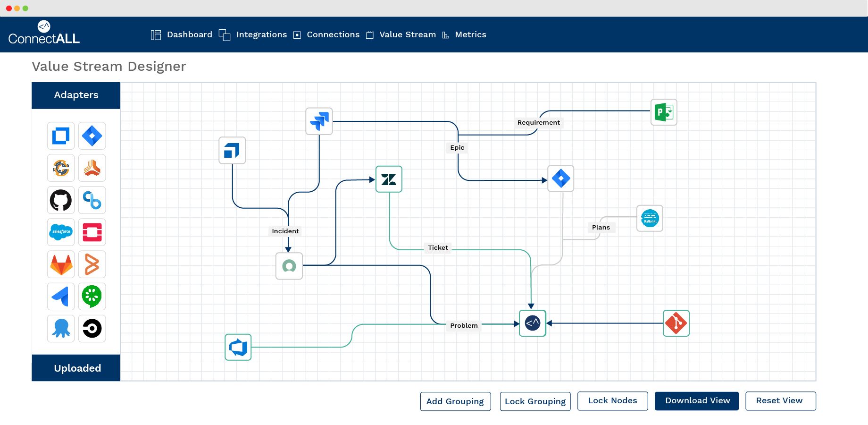
Task: Pick the GitLab fox adapter icon
Action: click(61, 264)
